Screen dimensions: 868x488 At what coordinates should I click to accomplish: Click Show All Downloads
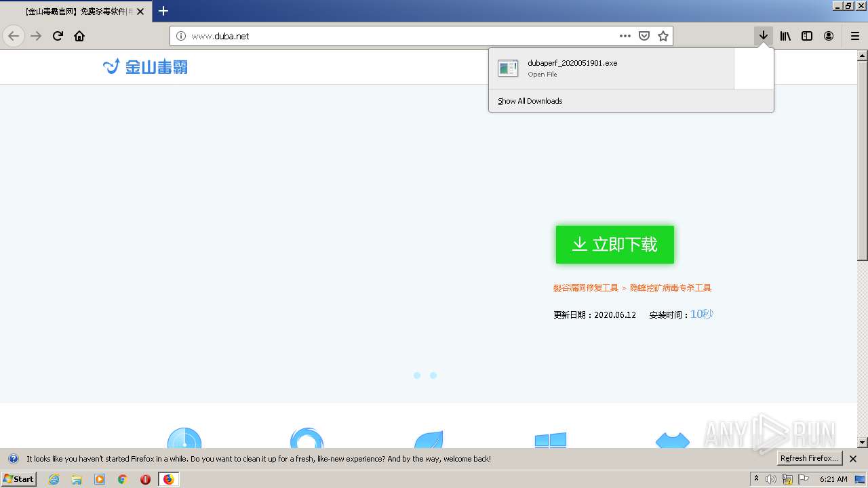pyautogui.click(x=530, y=101)
